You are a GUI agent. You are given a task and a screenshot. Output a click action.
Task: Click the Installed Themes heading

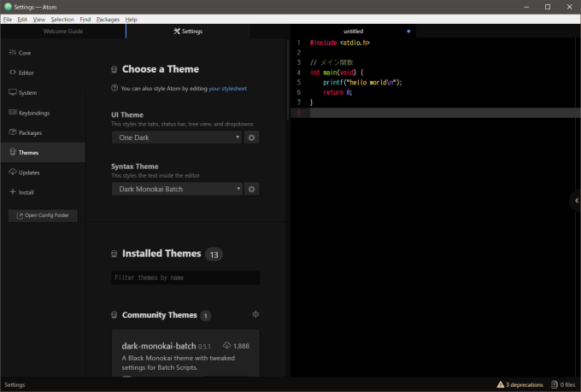tap(161, 254)
